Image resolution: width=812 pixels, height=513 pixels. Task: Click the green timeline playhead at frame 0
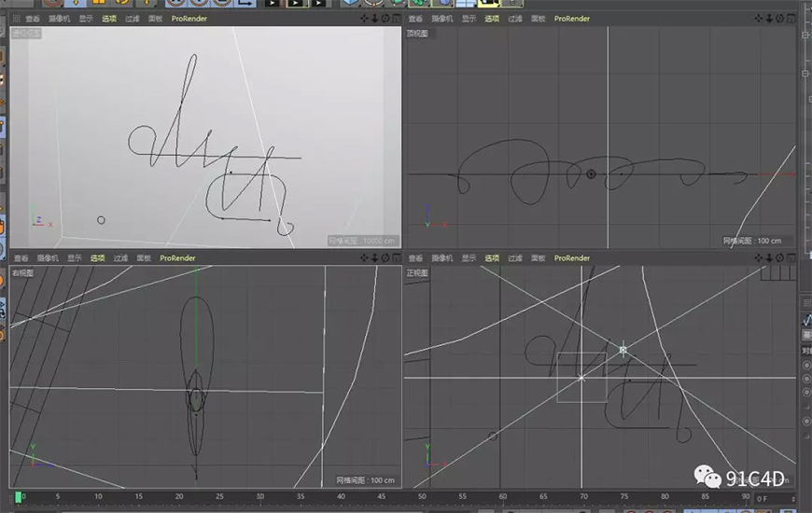(18, 497)
